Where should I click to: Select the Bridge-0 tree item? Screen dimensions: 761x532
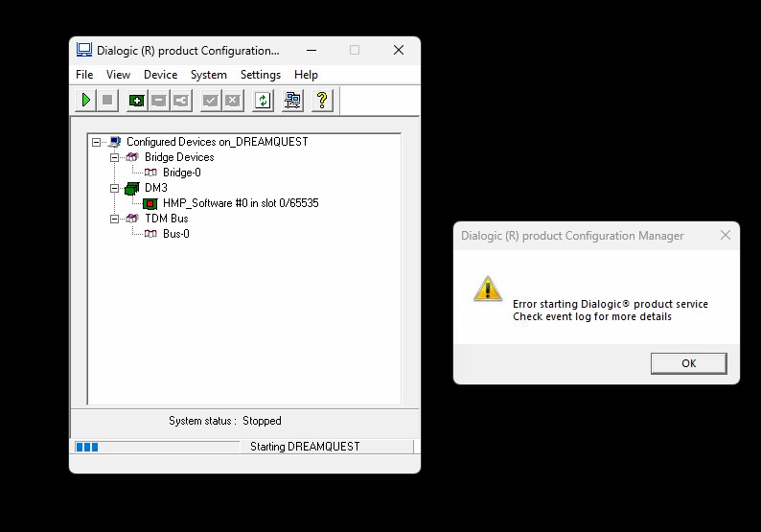181,173
